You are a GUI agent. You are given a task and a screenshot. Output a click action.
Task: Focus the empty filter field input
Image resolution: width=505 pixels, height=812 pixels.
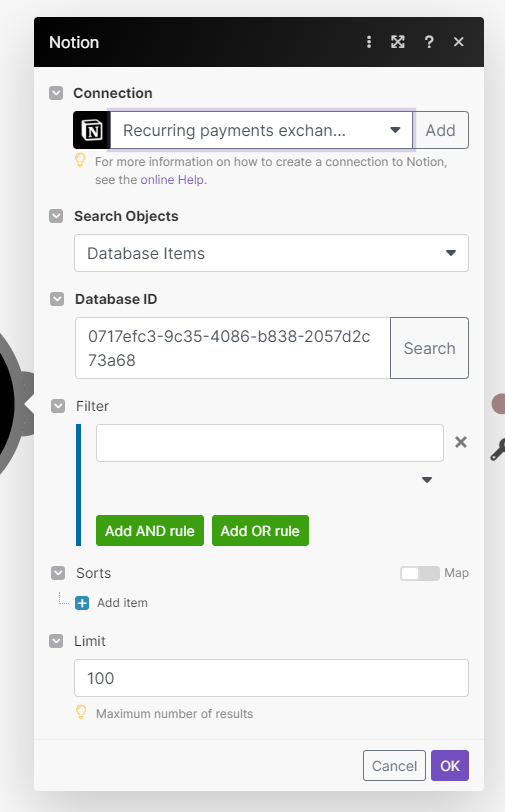click(x=270, y=443)
